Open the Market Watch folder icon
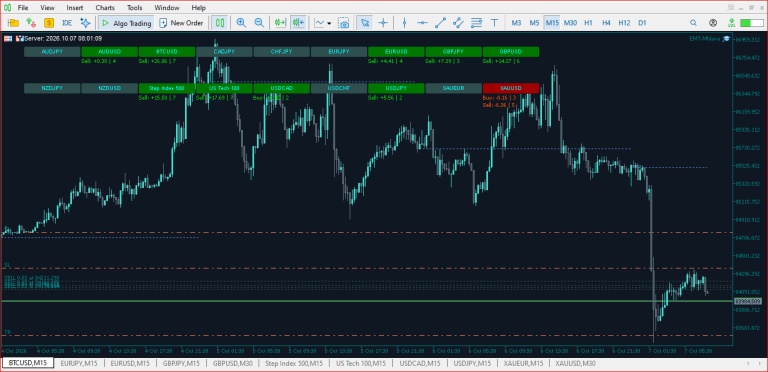Viewport: 768px width, 372px height. (13, 23)
